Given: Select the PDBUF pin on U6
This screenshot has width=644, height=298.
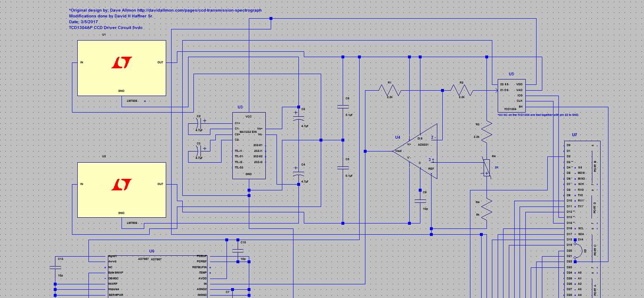Looking at the screenshot, I should [x=202, y=256].
